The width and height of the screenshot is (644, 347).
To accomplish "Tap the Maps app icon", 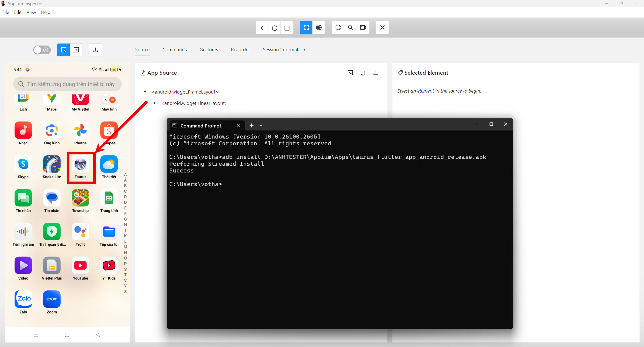I will pos(52,100).
